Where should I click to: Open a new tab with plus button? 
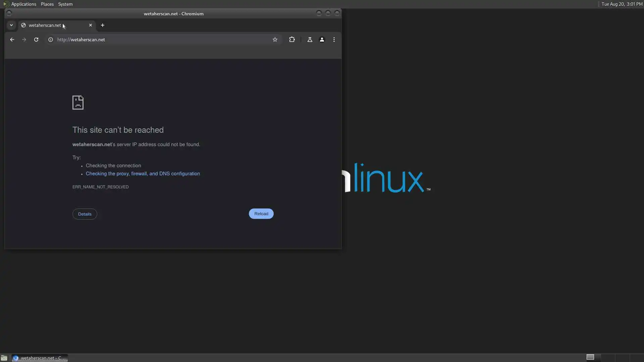point(103,25)
